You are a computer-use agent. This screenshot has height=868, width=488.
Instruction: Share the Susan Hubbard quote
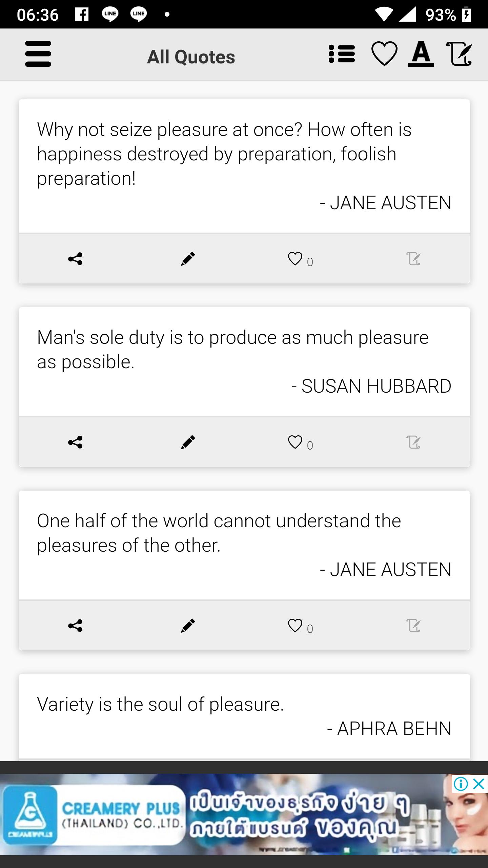coord(75,442)
